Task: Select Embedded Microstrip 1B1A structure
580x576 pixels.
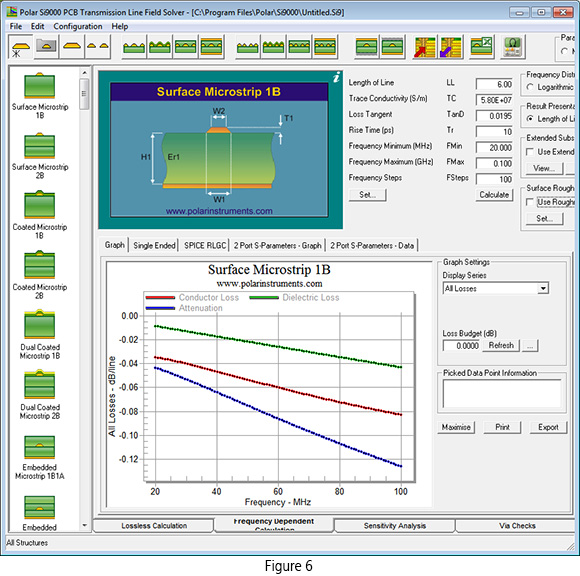Action: [x=40, y=458]
